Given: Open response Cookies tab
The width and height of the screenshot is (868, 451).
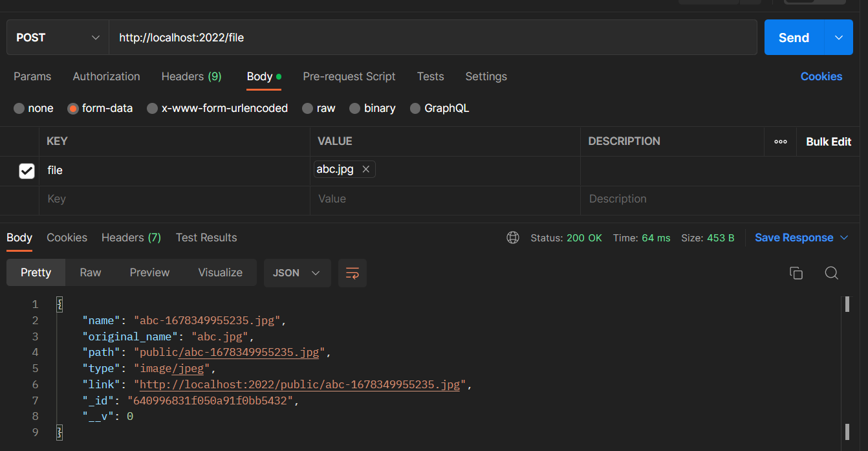Looking at the screenshot, I should point(67,237).
